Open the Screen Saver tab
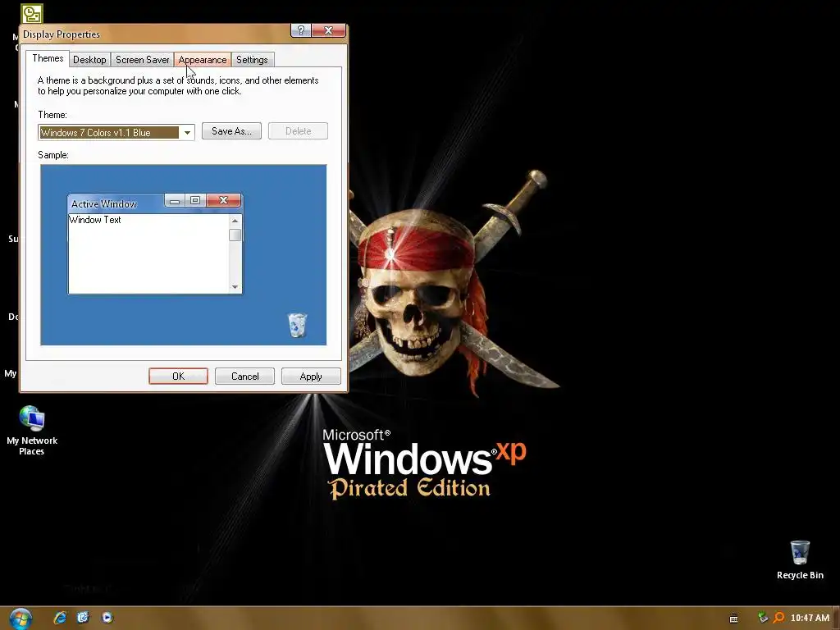This screenshot has height=630, width=840. pyautogui.click(x=143, y=59)
